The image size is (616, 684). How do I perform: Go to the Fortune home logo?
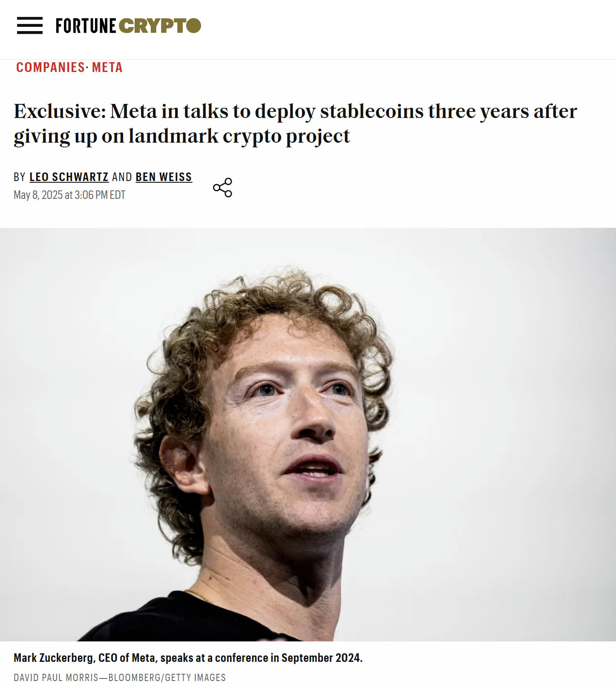pos(86,26)
